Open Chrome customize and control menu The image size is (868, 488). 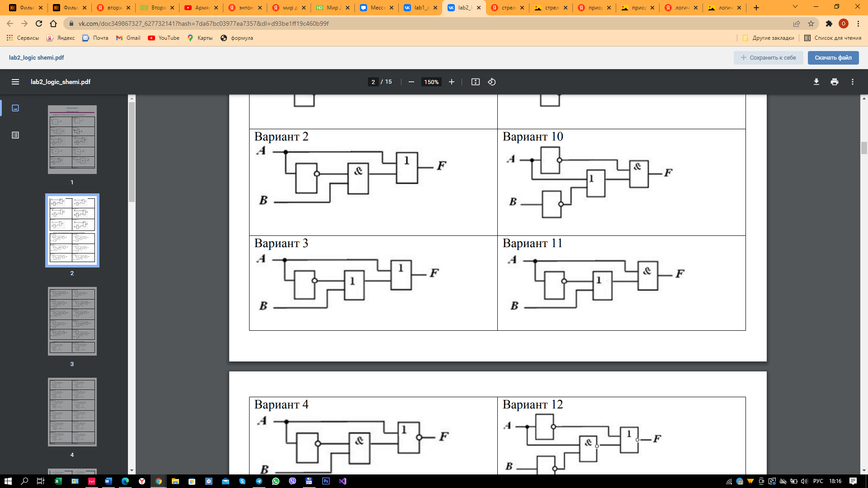click(x=858, y=23)
